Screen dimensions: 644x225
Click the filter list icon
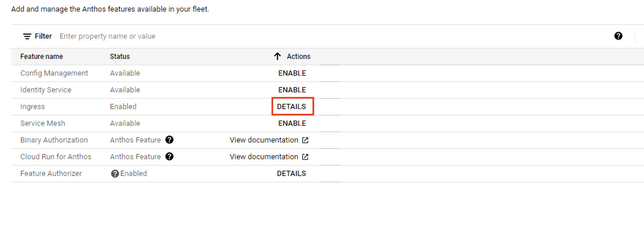[27, 36]
